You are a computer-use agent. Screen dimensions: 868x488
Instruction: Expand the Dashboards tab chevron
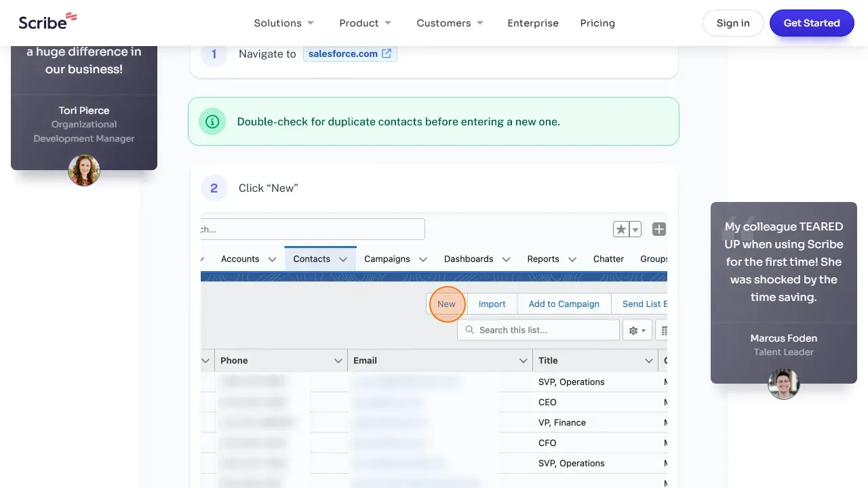(506, 260)
